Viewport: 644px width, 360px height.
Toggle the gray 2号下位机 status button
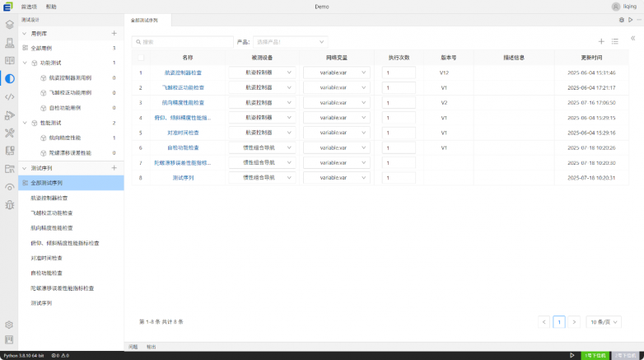pyautogui.click(x=626, y=356)
